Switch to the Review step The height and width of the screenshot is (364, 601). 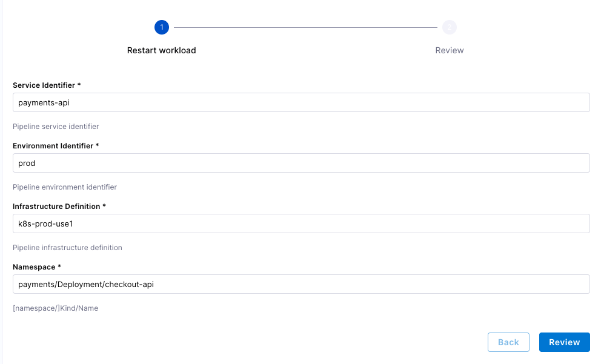(x=449, y=50)
